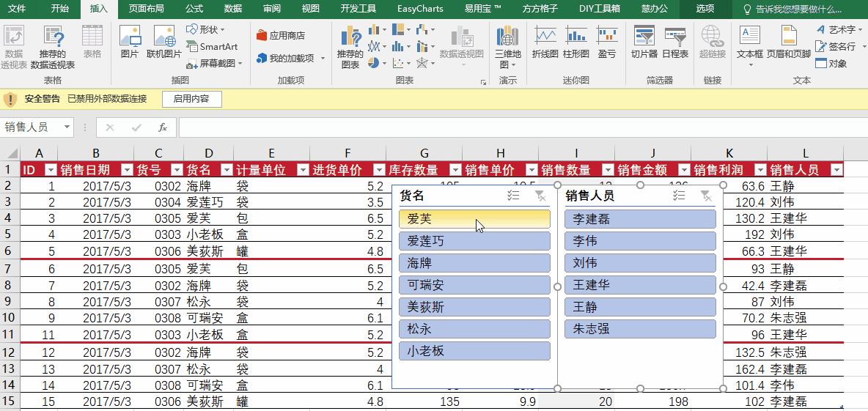868x411 pixels.
Task: Insert a 盈亏 win/loss sparkline
Action: (x=607, y=42)
